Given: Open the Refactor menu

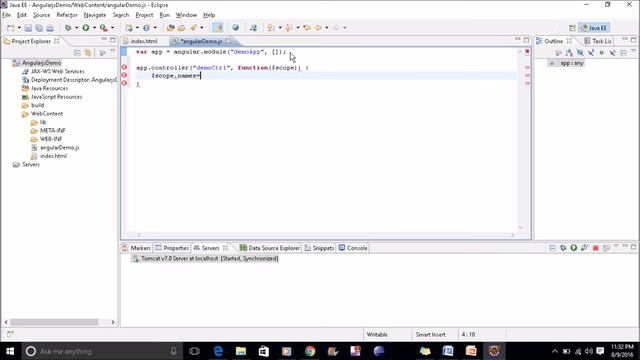Looking at the screenshot, I should tap(67, 15).
